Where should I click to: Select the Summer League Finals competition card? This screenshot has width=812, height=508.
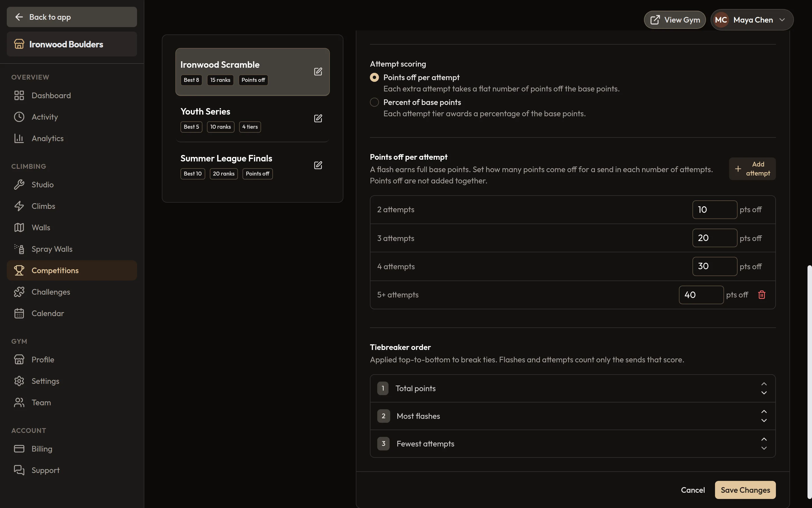(252, 165)
